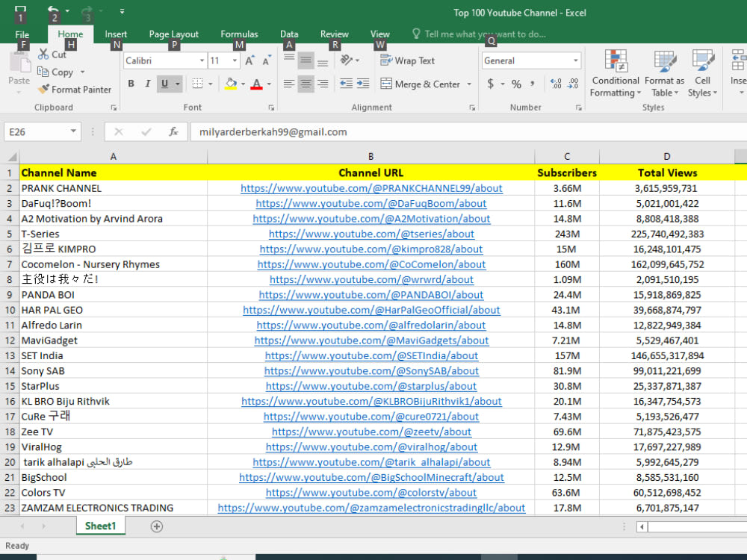
Task: Open the Merge & Center dropdown arrow
Action: (x=469, y=84)
